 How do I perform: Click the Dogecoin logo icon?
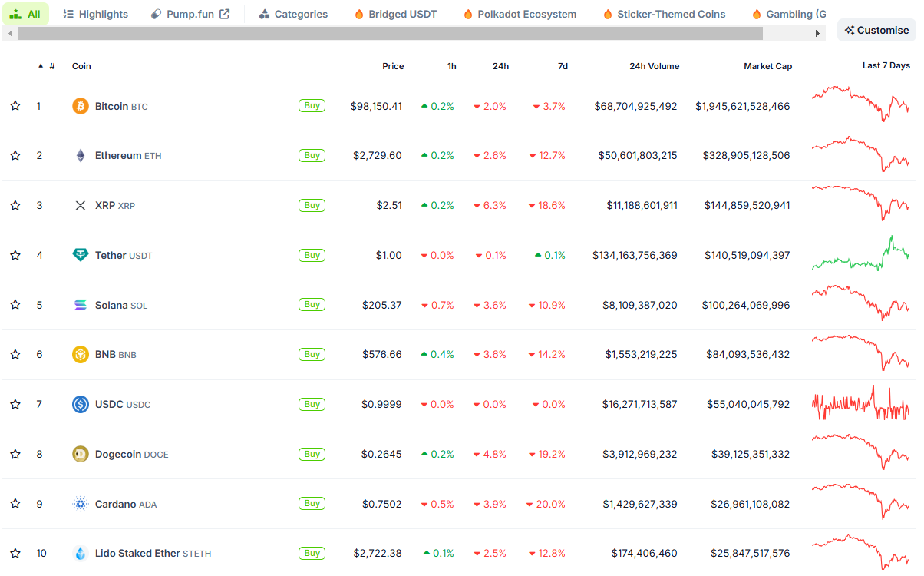coord(81,454)
